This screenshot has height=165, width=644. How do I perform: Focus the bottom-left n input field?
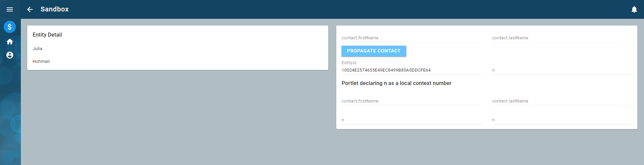pyautogui.click(x=411, y=120)
